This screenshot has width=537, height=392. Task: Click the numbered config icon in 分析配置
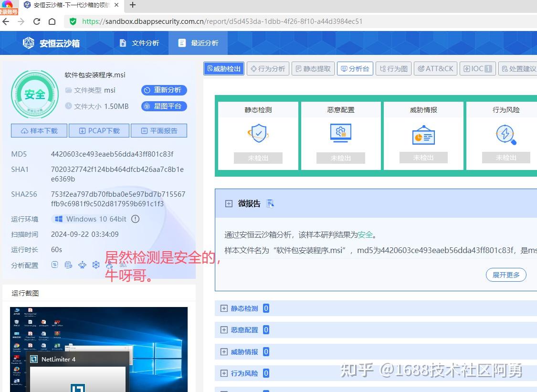pyautogui.click(x=55, y=265)
